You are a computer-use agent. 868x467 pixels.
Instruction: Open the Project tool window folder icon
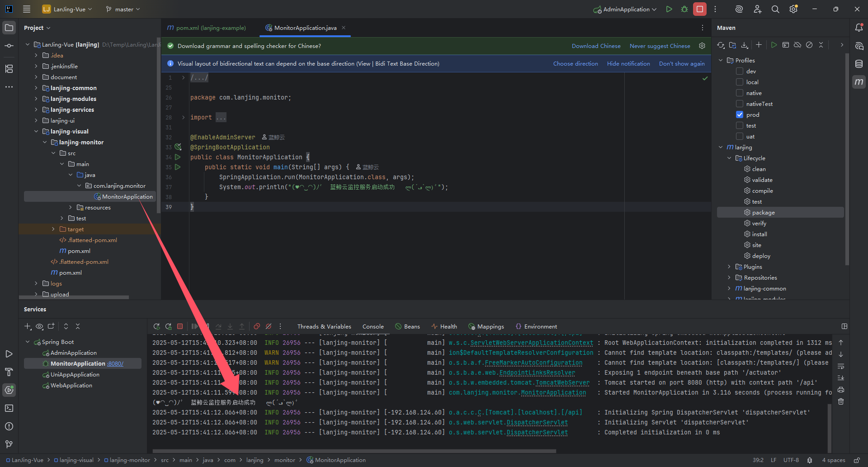tap(9, 28)
